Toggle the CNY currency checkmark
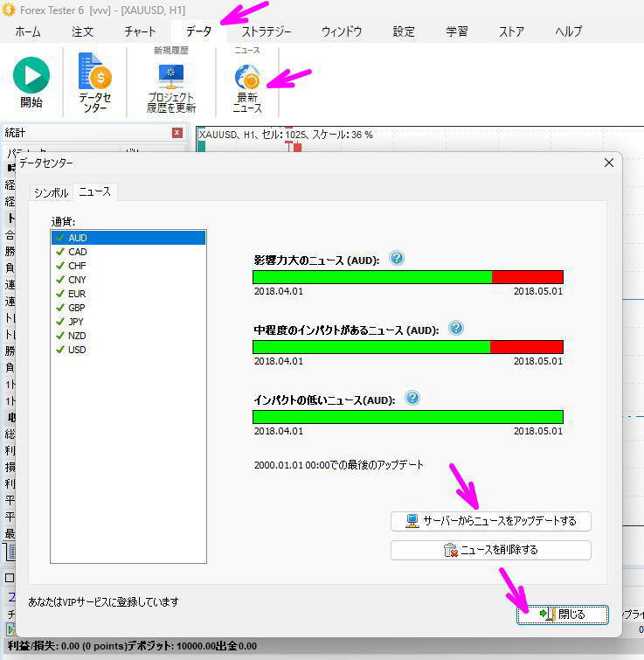Image resolution: width=644 pixels, height=660 pixels. tap(60, 280)
